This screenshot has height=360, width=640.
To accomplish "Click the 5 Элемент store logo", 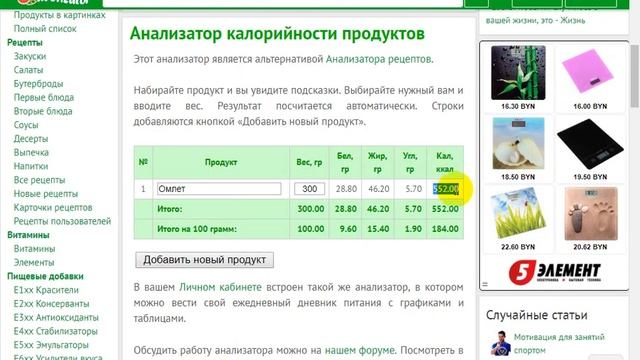I will [x=554, y=272].
